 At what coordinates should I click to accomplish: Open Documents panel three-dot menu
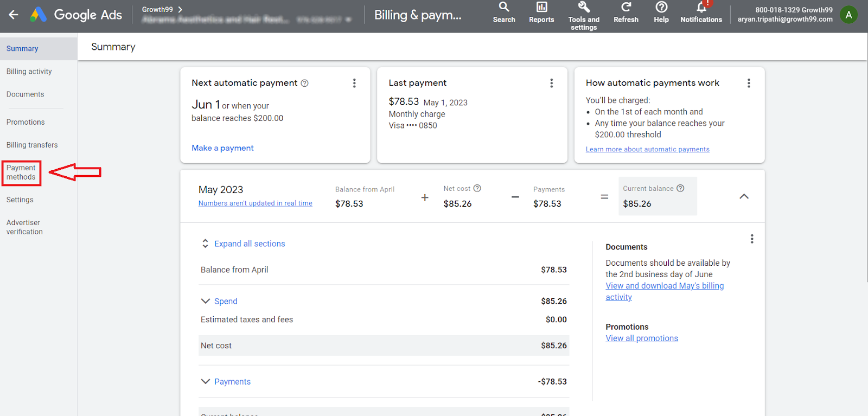752,239
